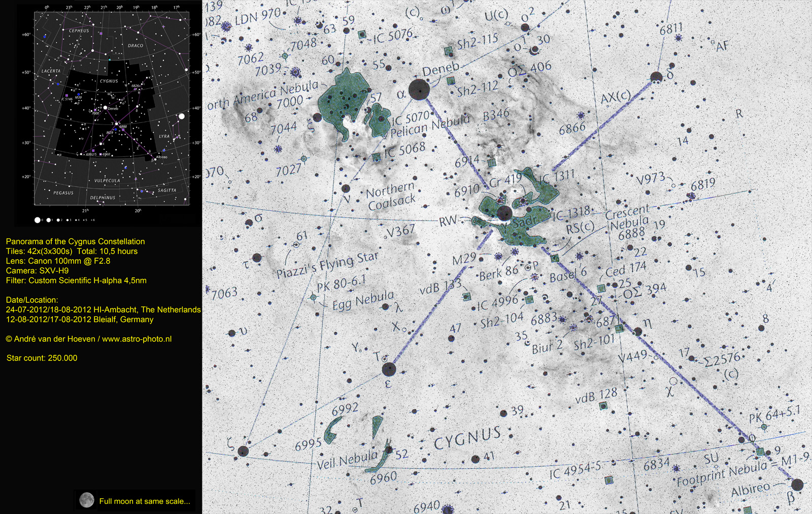
Task: Select the Sh2-115 square marker
Action: pyautogui.click(x=448, y=51)
